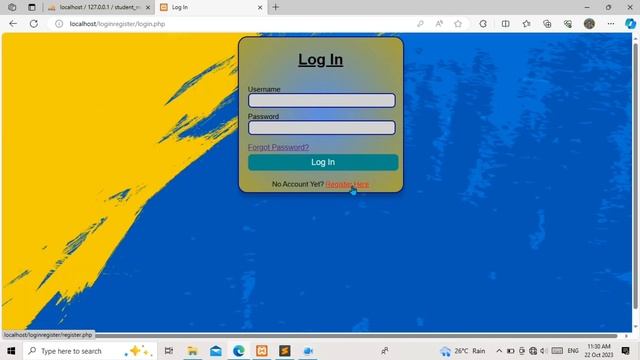Show hidden system tray icons
640x360 pixels.
(499, 351)
